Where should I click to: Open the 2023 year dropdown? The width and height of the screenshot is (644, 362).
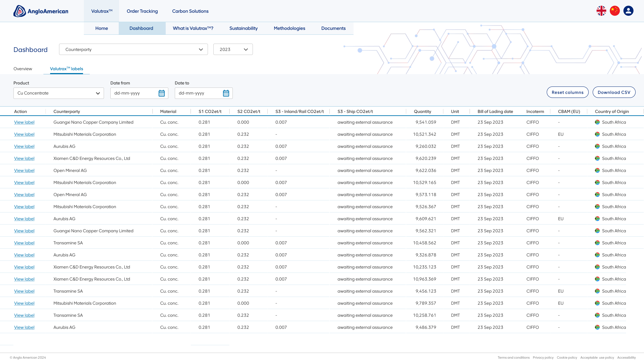(x=233, y=49)
